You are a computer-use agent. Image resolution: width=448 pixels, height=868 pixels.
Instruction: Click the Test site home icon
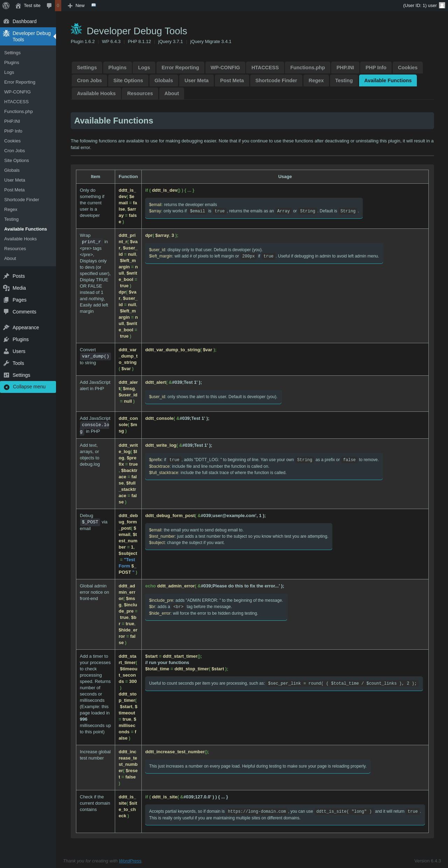coord(18,6)
